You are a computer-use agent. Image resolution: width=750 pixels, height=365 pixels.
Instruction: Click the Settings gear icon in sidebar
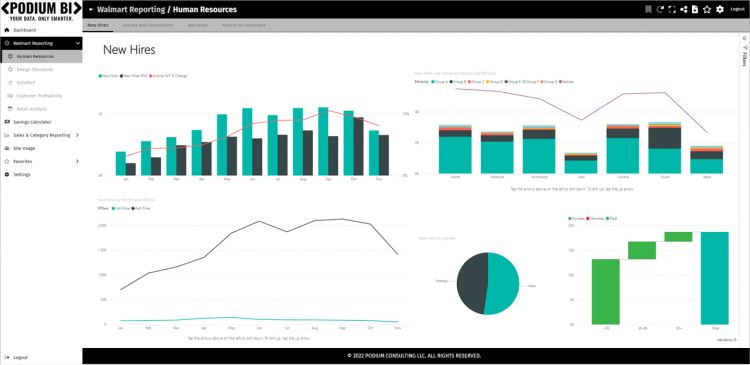coord(6,175)
